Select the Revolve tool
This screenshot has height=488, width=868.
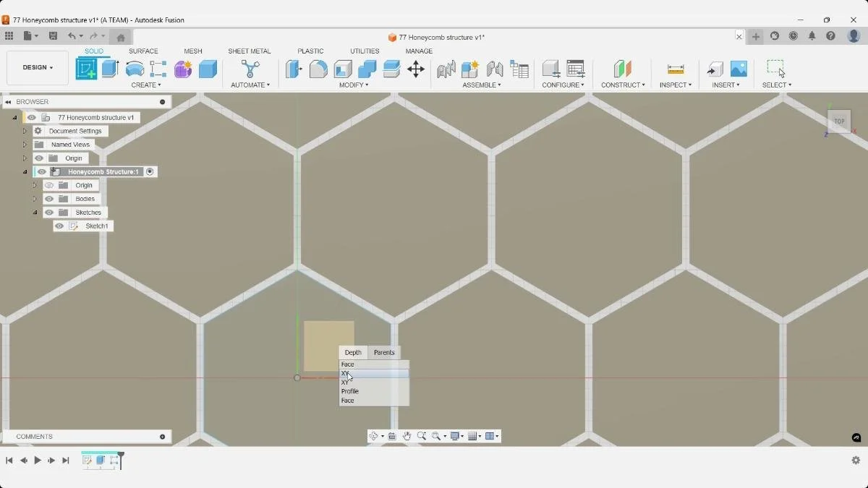coord(135,69)
